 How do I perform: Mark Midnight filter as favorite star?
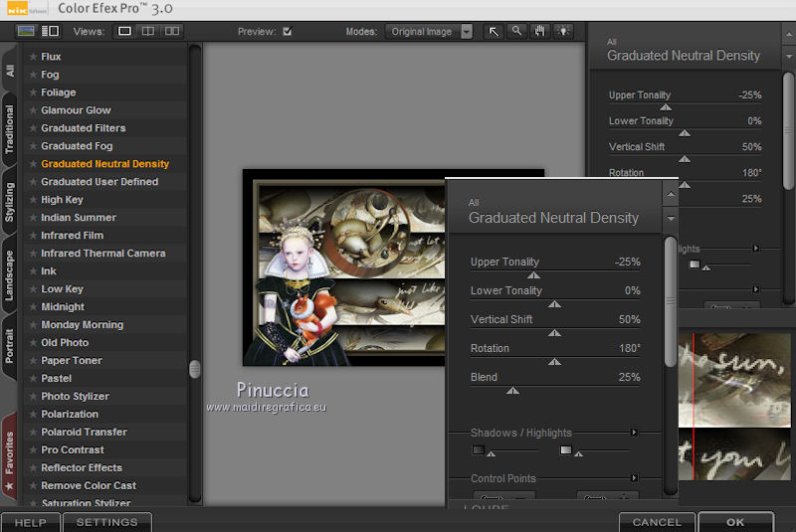33,307
